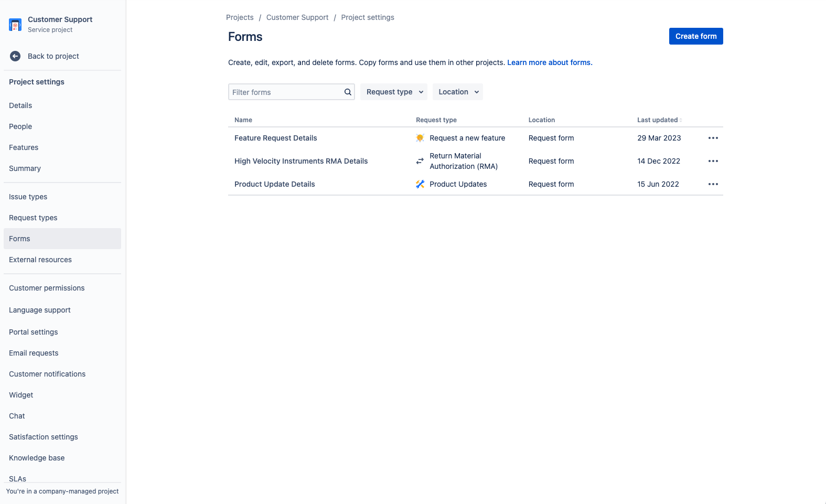Open more actions for Product Update Details
Image resolution: width=826 pixels, height=504 pixels.
pyautogui.click(x=713, y=184)
